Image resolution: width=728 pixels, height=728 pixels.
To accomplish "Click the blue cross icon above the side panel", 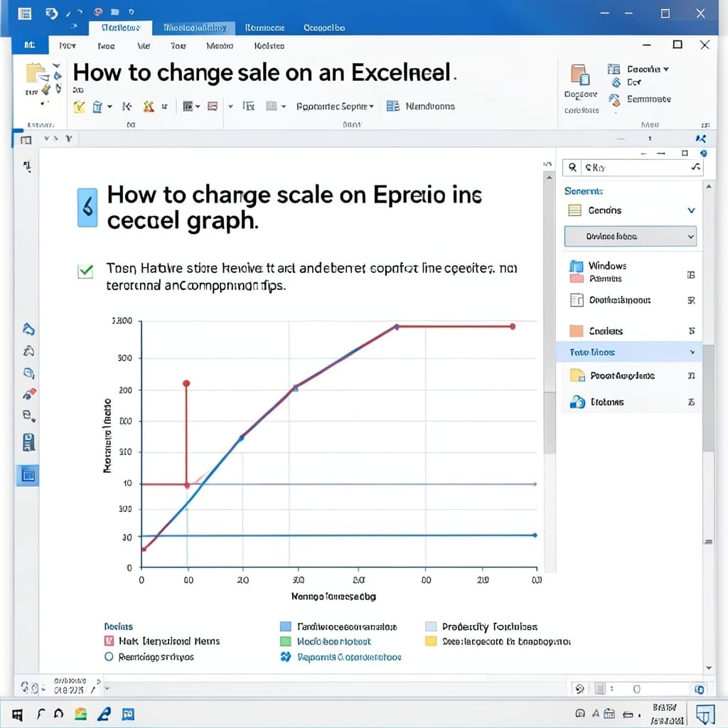I will [700, 139].
